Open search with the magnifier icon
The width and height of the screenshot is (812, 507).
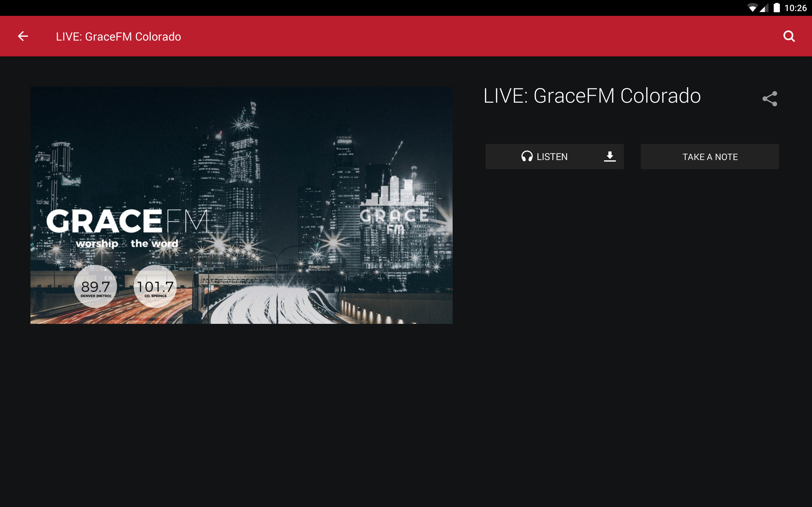point(789,36)
